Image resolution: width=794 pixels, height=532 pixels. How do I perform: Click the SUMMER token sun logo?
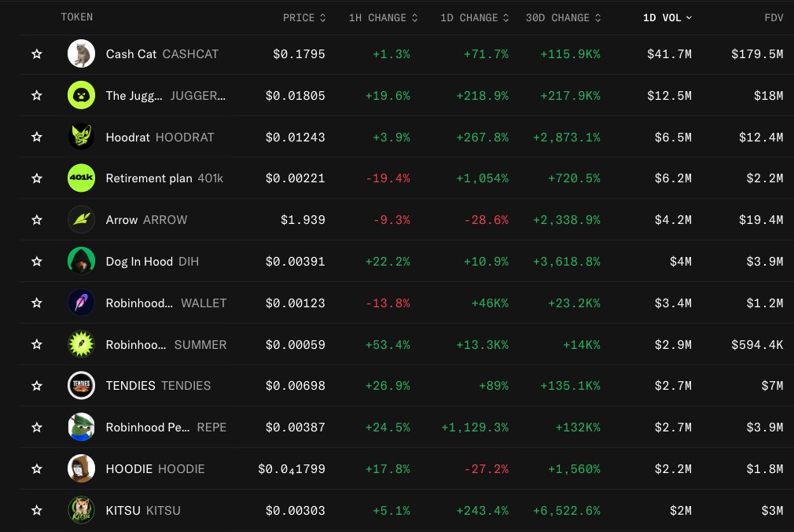(81, 344)
